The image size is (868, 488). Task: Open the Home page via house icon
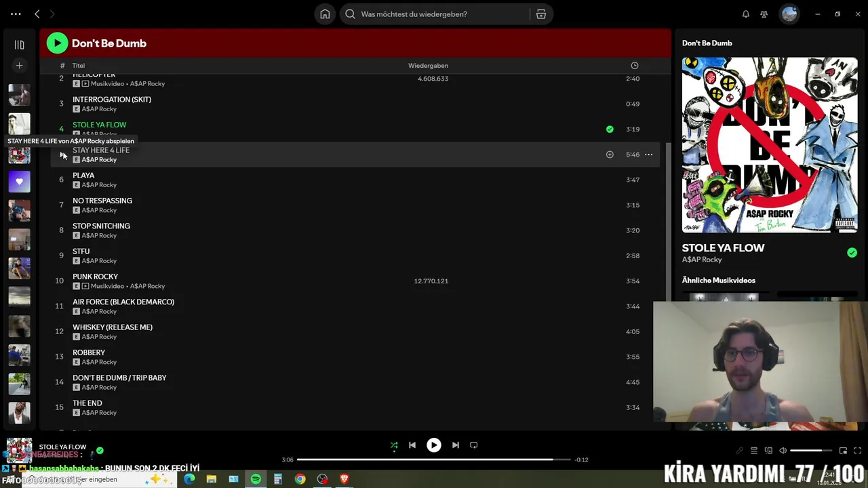(325, 14)
